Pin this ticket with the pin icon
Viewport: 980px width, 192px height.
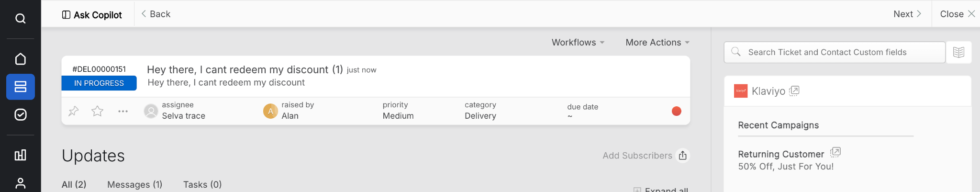click(73, 111)
